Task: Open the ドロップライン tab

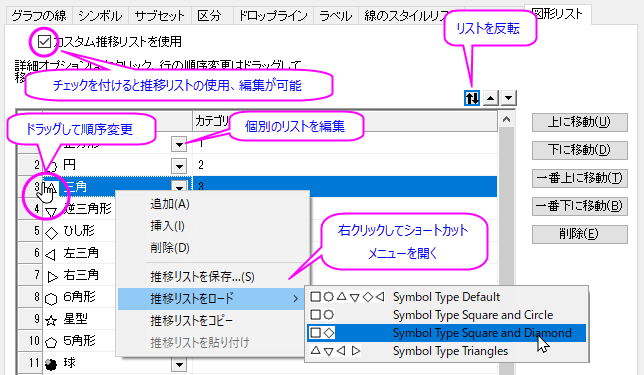Action: pyautogui.click(x=273, y=16)
